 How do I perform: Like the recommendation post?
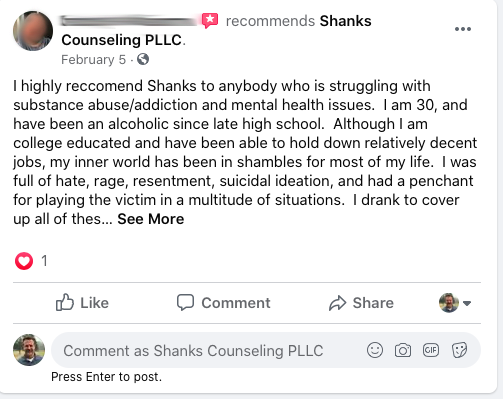pyautogui.click(x=82, y=303)
